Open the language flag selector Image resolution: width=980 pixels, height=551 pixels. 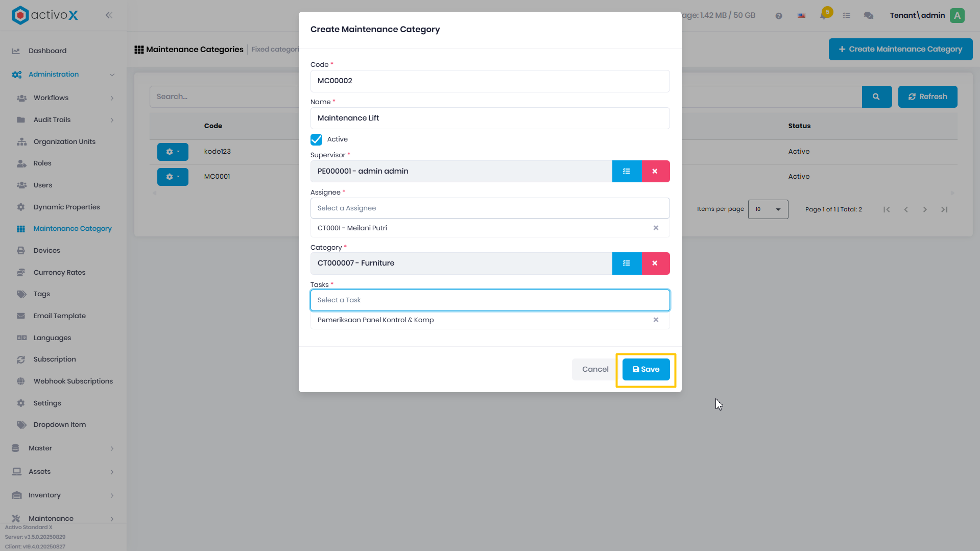[801, 16]
